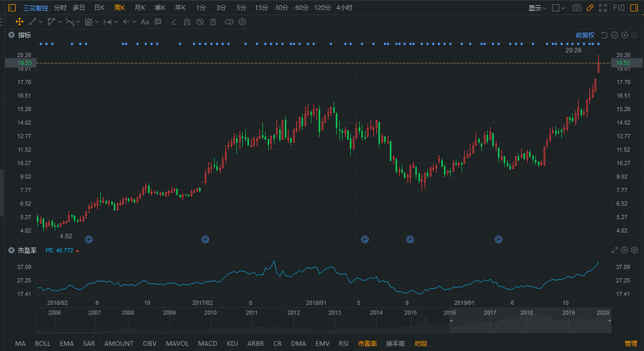Screen dimensions: 644x351
Task: Delete drawings with the trash icon
Action: click(213, 22)
